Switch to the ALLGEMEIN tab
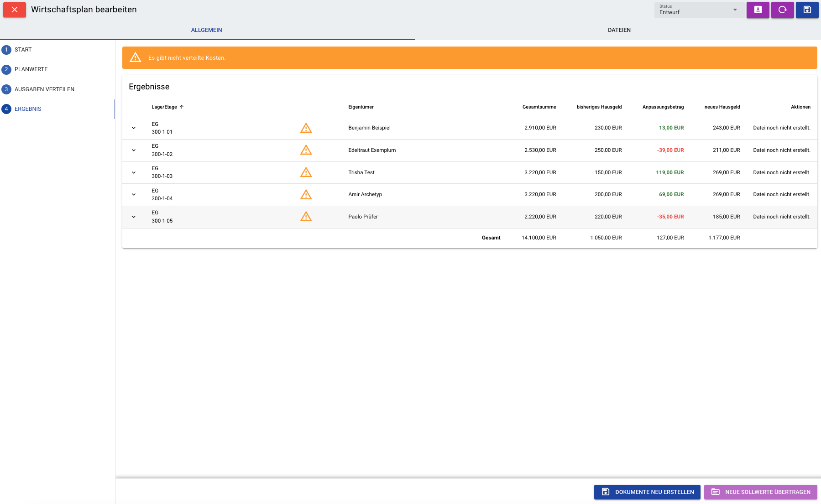Image resolution: width=821 pixels, height=504 pixels. coord(207,30)
